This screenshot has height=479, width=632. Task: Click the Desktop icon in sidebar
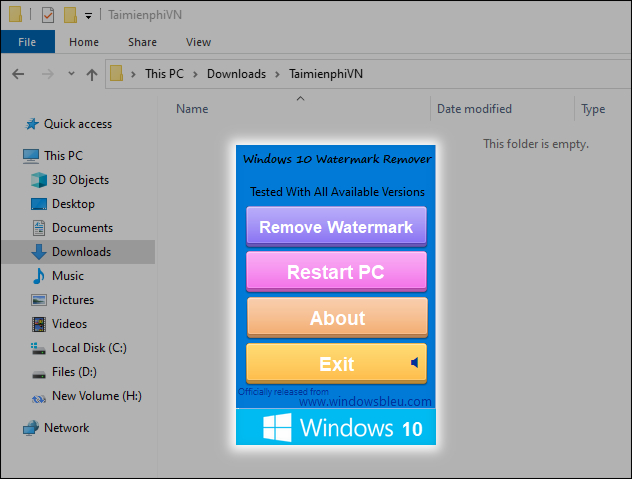[39, 204]
